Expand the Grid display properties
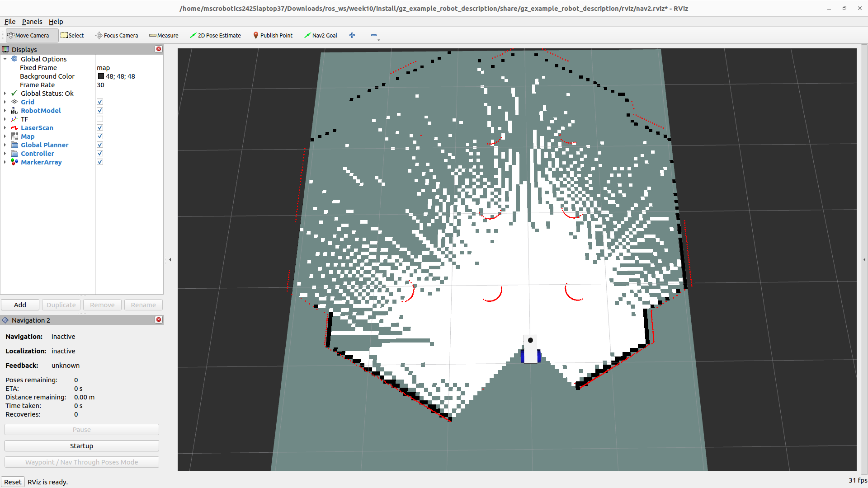The width and height of the screenshot is (868, 488). click(x=5, y=102)
